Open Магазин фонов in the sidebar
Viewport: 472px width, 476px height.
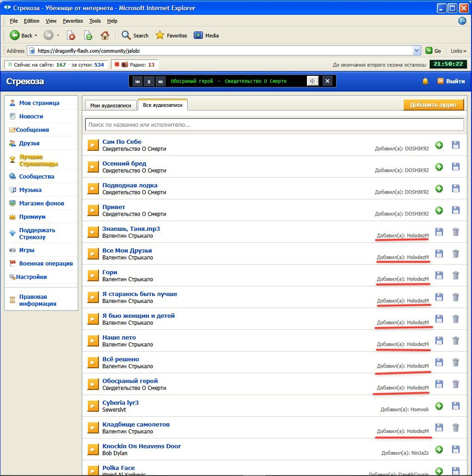pyautogui.click(x=42, y=203)
